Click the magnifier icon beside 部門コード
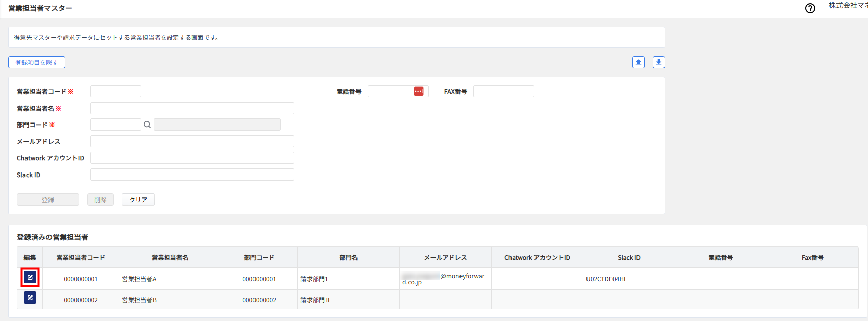The width and height of the screenshot is (868, 321). coord(147,125)
